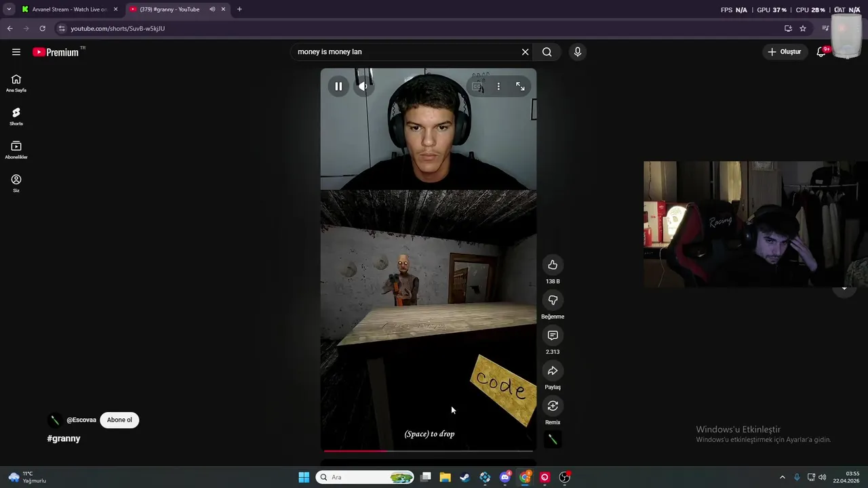Mute the YouTube tab via speaker icon
The width and height of the screenshot is (868, 488).
coord(212,9)
